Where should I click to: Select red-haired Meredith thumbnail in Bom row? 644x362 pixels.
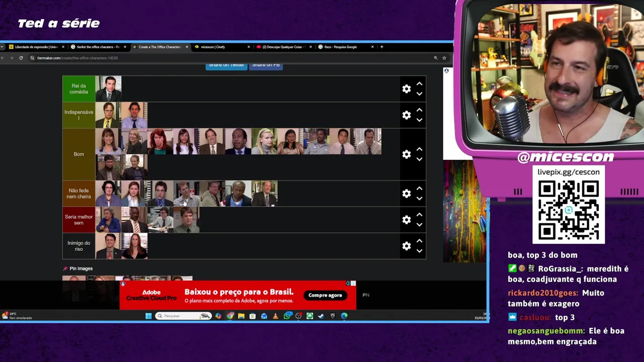[x=160, y=141]
